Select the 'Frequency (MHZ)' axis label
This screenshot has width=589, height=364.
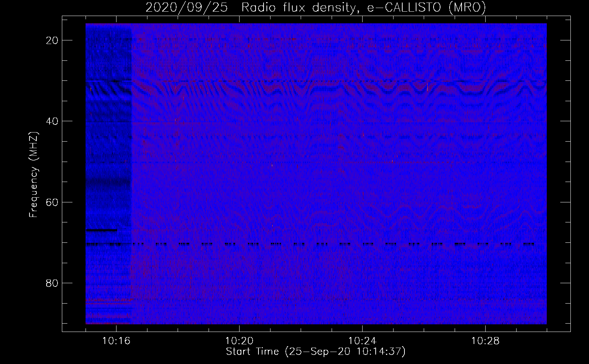point(33,175)
